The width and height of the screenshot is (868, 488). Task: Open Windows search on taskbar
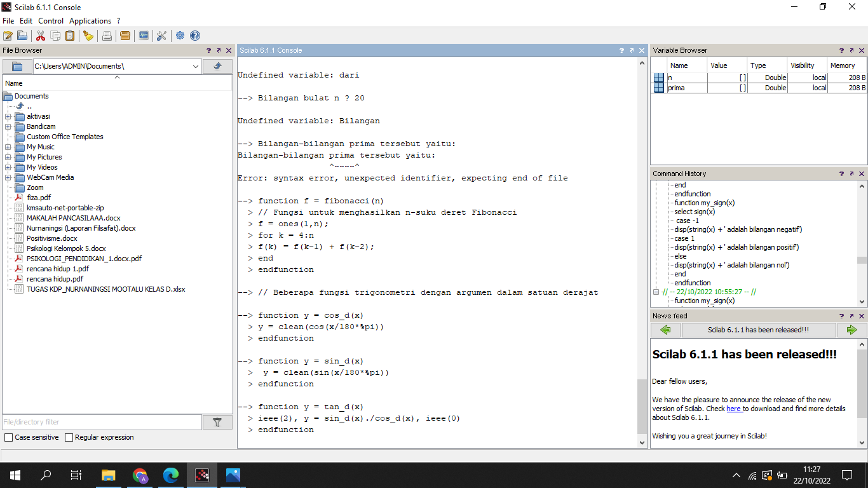coord(46,475)
